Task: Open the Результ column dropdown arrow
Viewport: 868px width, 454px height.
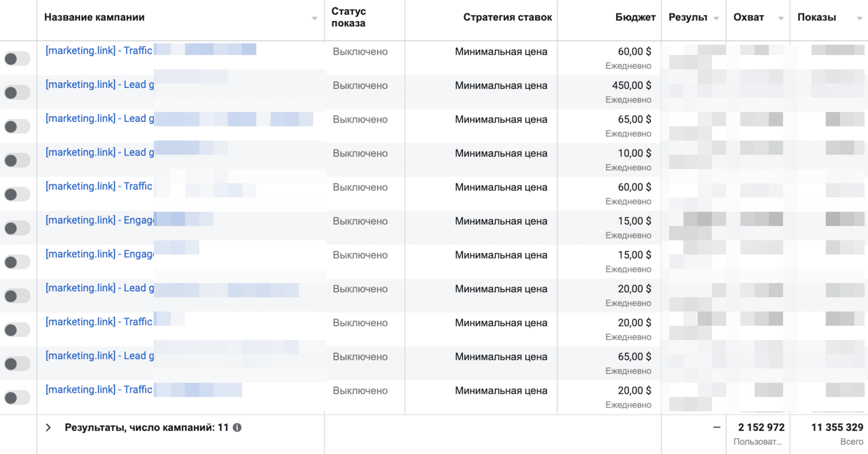Action: point(716,18)
